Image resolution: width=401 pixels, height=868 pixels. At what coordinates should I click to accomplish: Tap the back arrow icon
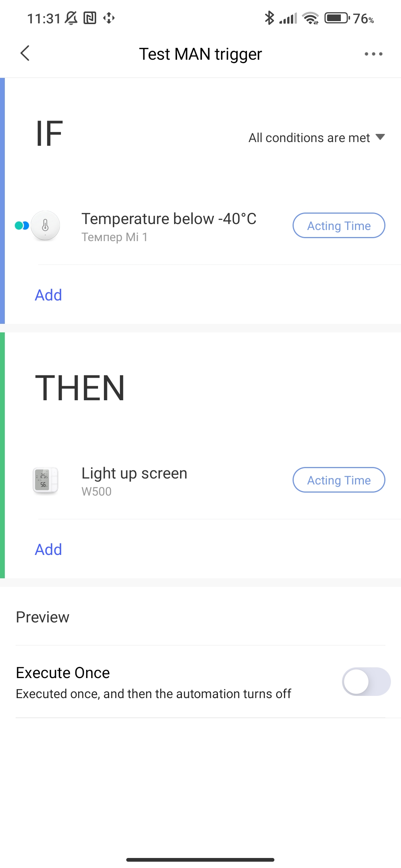(25, 53)
